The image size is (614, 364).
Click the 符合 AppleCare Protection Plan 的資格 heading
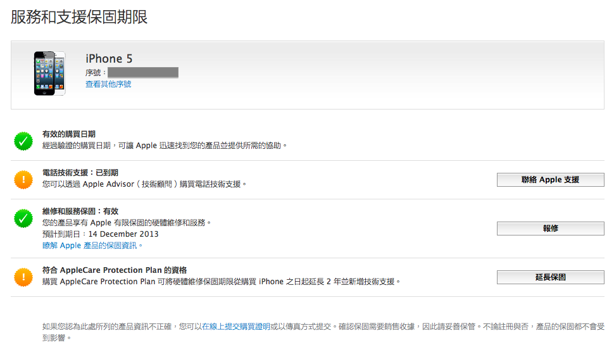(114, 270)
